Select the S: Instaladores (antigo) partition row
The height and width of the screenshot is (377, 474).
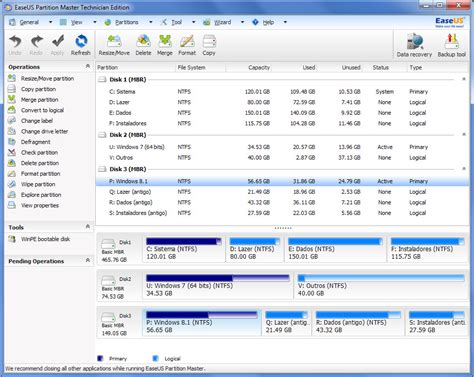click(282, 213)
